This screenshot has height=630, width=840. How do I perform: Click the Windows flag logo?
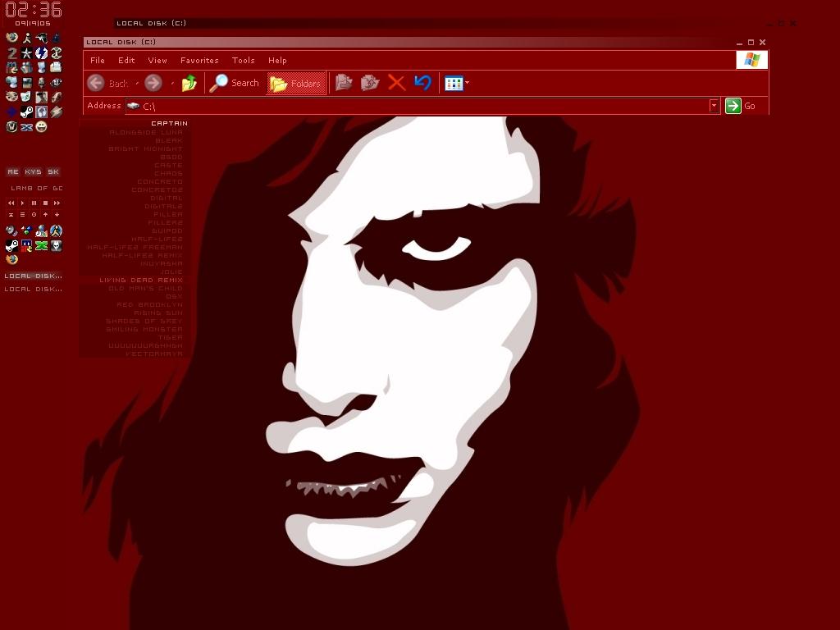tap(751, 60)
